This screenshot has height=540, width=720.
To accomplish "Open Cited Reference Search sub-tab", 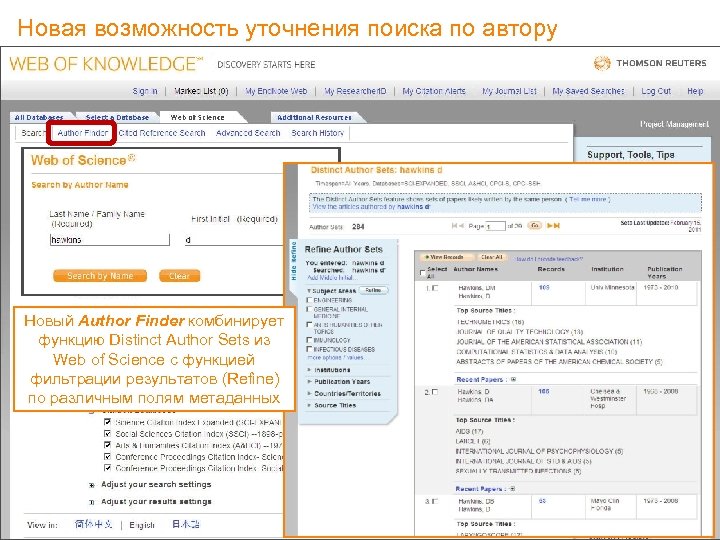I will point(162,133).
